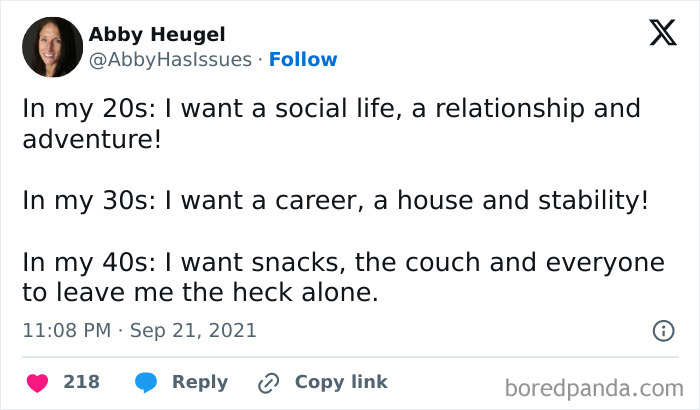This screenshot has height=410, width=700.
Task: Click the blue reply speech bubble icon
Action: [x=145, y=382]
